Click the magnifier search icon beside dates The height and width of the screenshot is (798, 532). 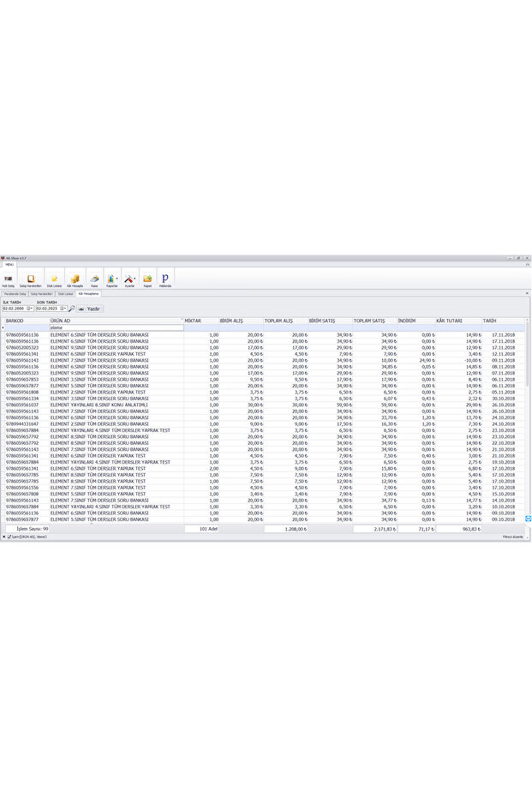point(72,309)
